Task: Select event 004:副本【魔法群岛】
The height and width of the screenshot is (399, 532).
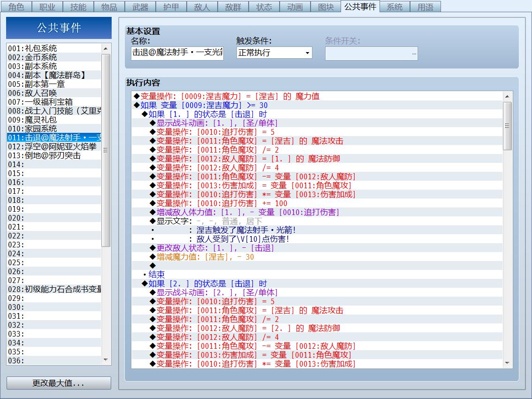Action: 54,75
